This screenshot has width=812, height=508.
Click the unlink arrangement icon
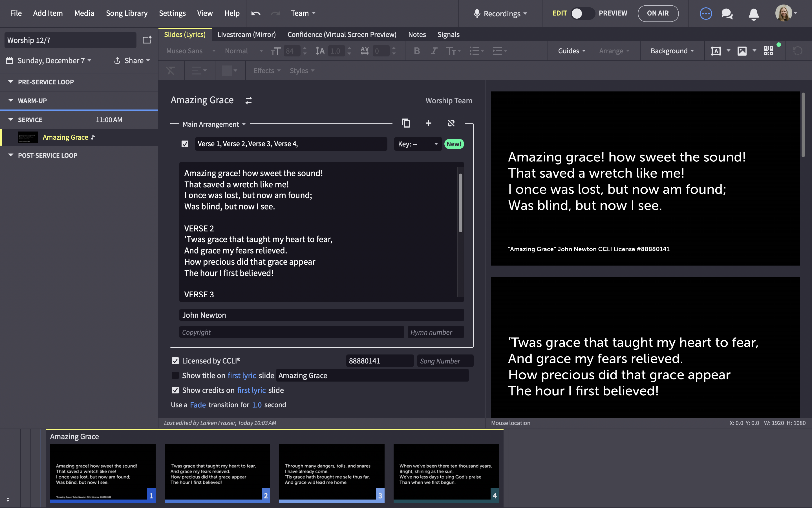point(451,123)
